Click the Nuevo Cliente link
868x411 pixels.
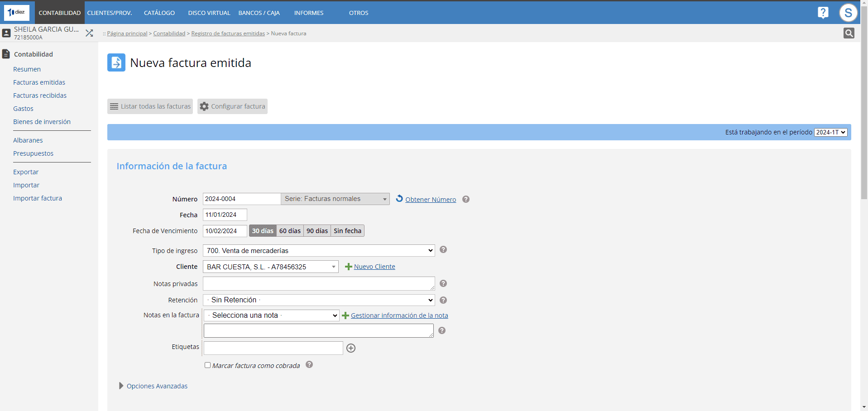point(374,267)
